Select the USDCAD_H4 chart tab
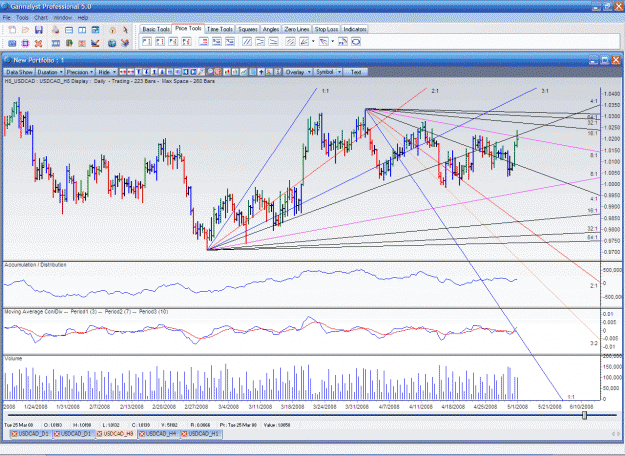The image size is (625, 456). pyautogui.click(x=158, y=434)
